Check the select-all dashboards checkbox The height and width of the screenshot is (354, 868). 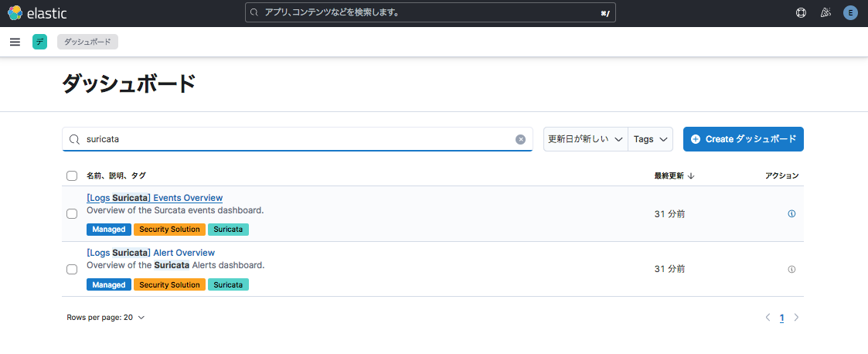(72, 176)
